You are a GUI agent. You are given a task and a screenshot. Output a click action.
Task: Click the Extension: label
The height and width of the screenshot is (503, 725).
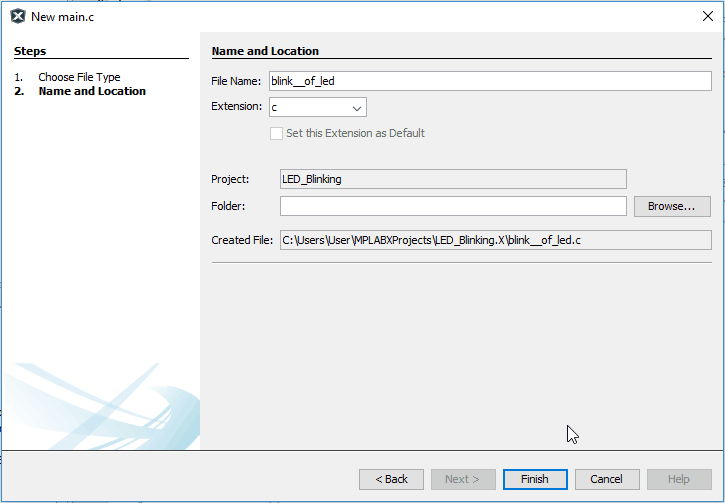[237, 107]
